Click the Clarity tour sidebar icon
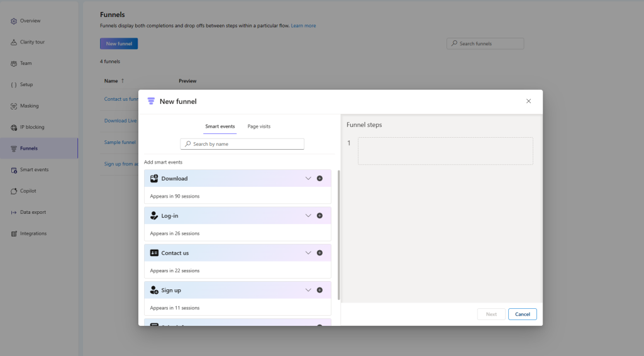Viewport: 644px width, 356px height. tap(14, 42)
